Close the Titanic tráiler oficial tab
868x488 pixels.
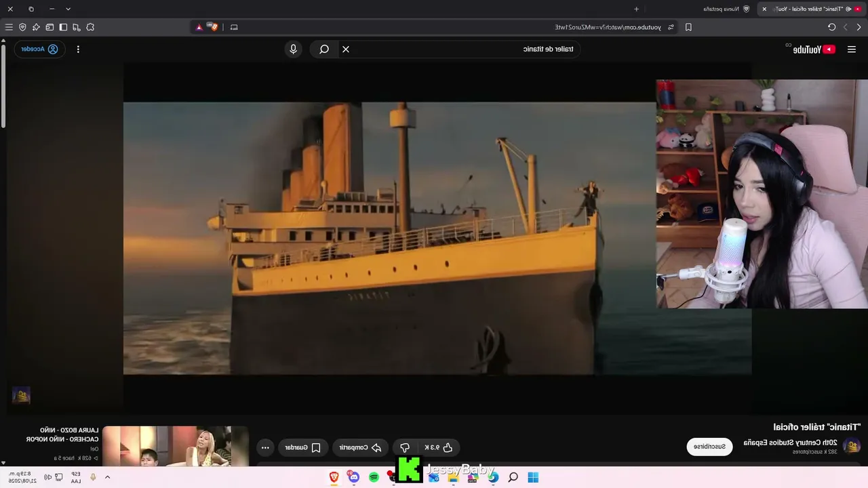[764, 9]
